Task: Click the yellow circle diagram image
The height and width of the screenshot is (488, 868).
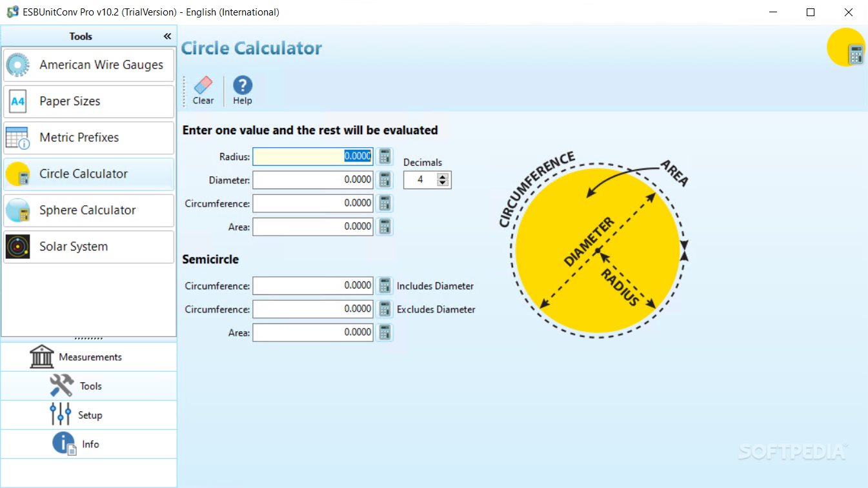Action: 597,250
